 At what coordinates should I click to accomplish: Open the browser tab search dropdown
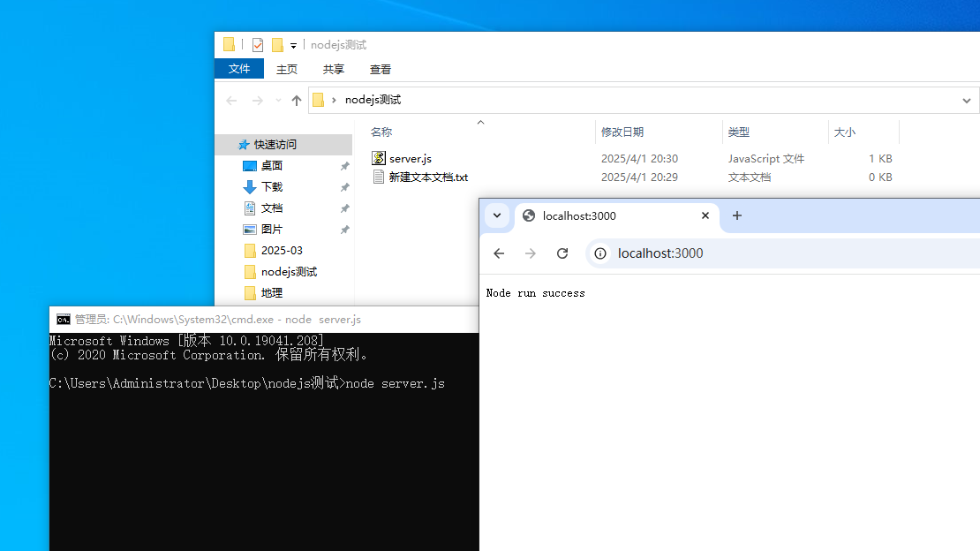pos(497,215)
